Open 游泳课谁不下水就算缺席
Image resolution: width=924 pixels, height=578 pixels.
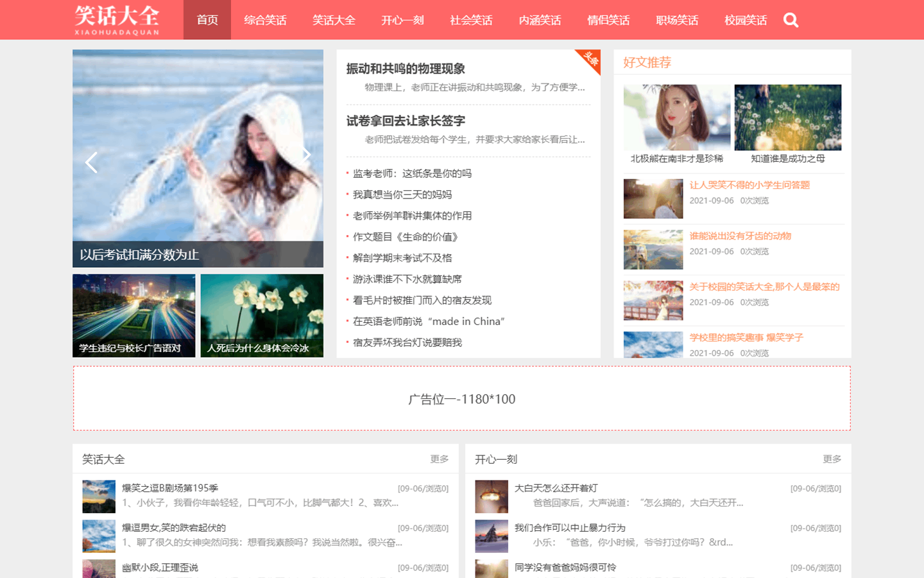(x=407, y=279)
